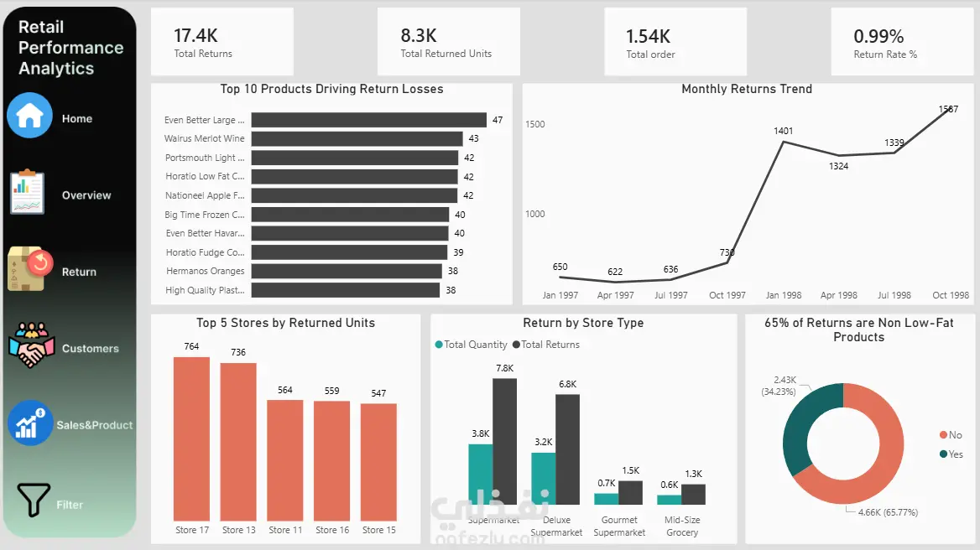Screen dimensions: 980x550
Task: Open the Sales&Product growth chart icon
Action: coord(30,423)
